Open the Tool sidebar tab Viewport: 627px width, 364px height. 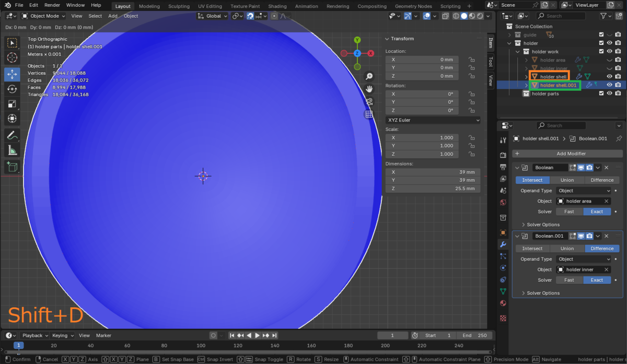pos(491,62)
